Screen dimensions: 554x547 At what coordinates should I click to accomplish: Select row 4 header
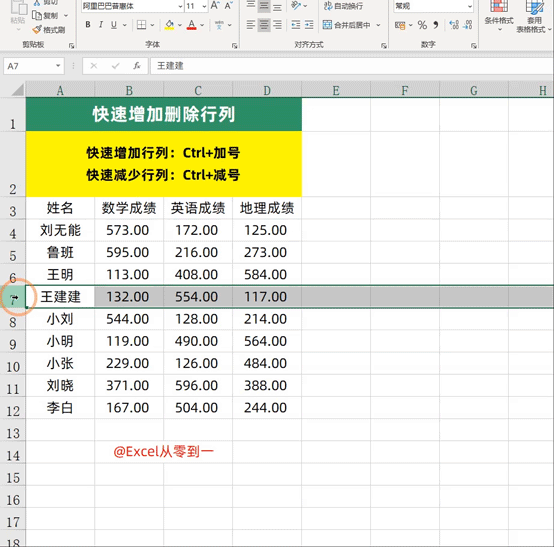point(13,230)
